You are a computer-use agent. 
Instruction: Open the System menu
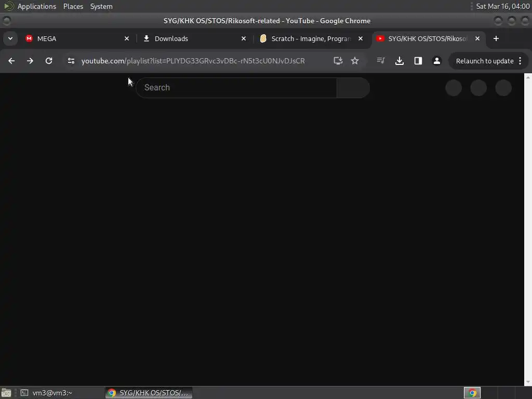tap(101, 6)
